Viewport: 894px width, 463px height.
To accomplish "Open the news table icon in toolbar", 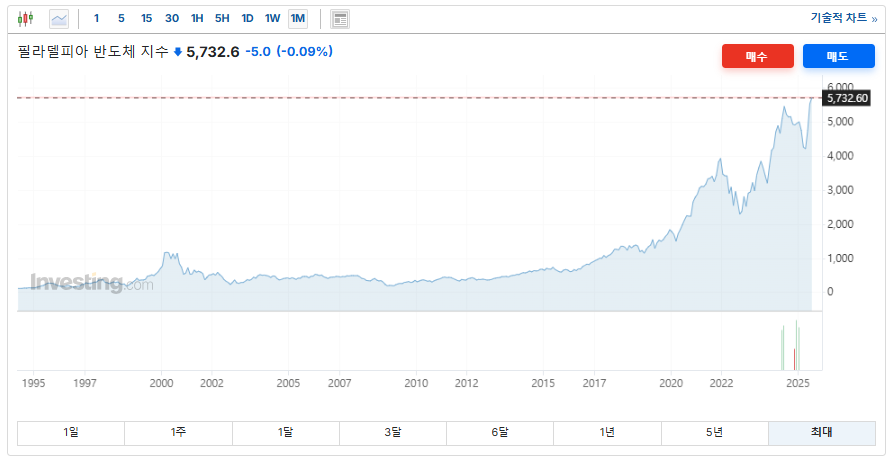I will (340, 19).
